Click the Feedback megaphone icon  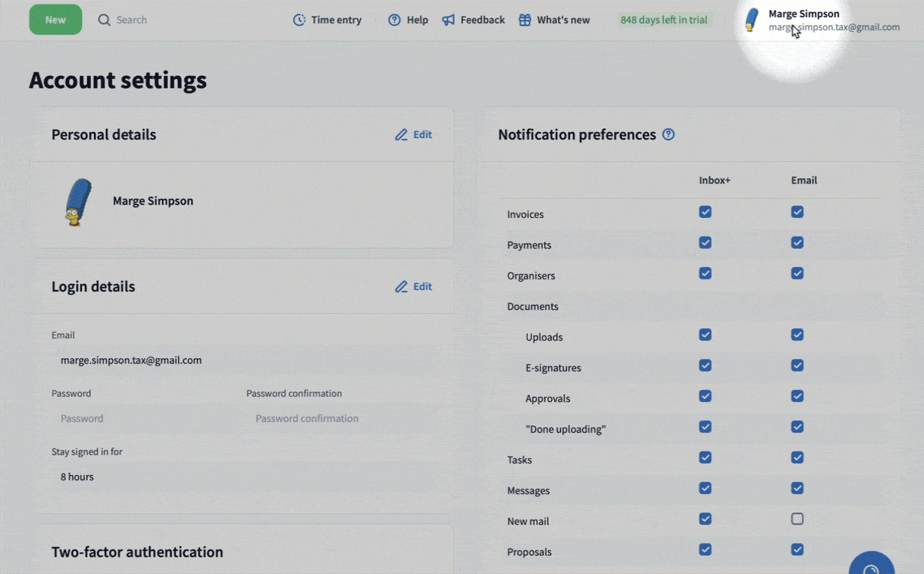pyautogui.click(x=448, y=20)
